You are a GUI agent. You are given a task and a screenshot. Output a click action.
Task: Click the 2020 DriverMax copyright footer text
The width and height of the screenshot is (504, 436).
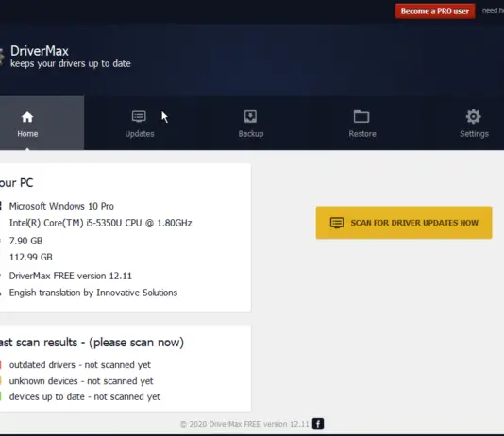pyautogui.click(x=244, y=424)
